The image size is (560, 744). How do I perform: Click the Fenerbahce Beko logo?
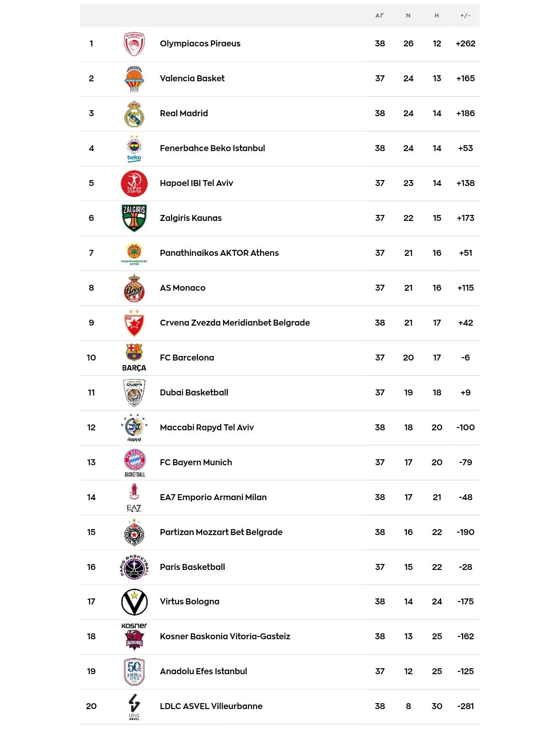point(134,148)
